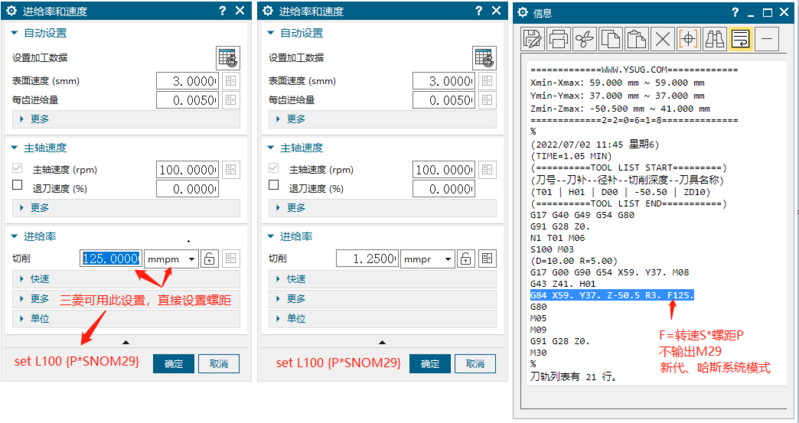
Task: Click 切削 feed field showing 1.2500
Action: [367, 258]
